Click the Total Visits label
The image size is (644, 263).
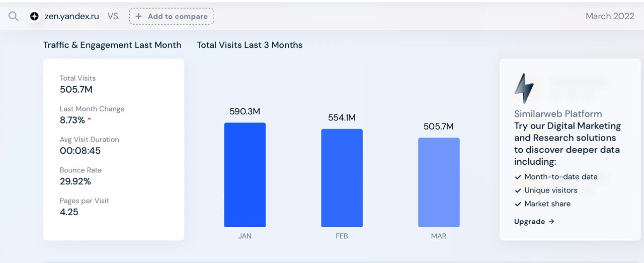pos(78,78)
